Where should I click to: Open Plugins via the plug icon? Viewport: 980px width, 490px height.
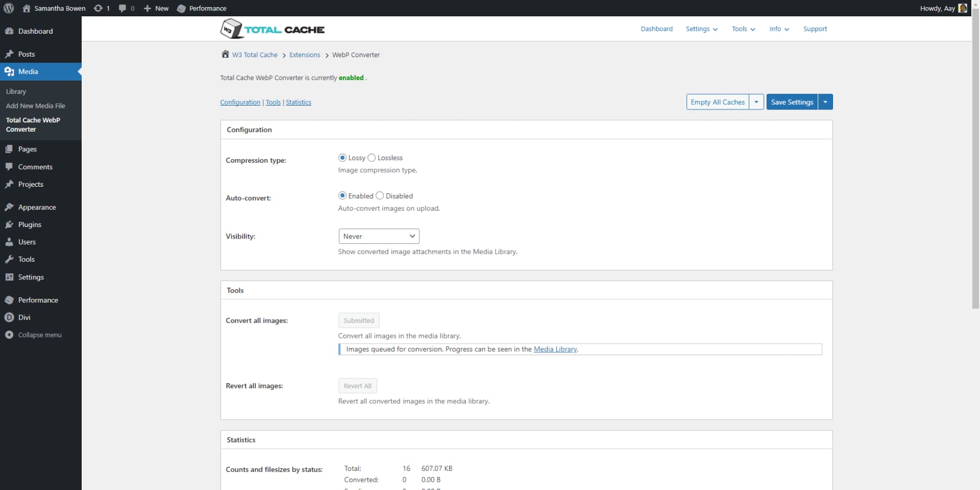[9, 224]
